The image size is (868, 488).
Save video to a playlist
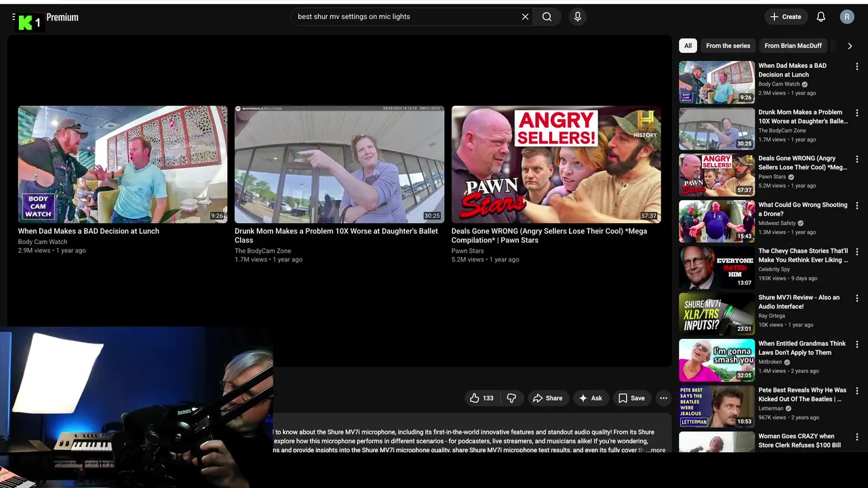pos(631,398)
